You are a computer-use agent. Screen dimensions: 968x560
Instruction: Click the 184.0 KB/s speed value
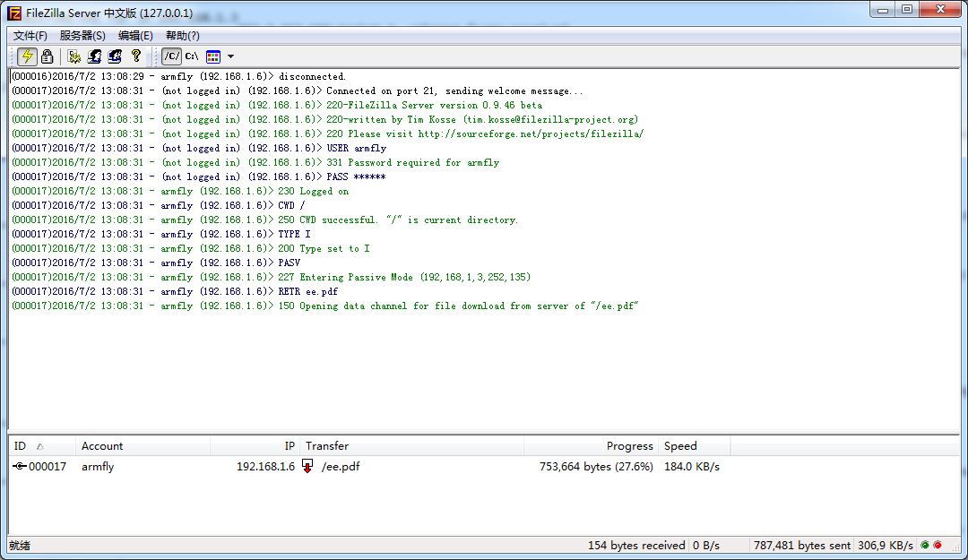pos(691,467)
